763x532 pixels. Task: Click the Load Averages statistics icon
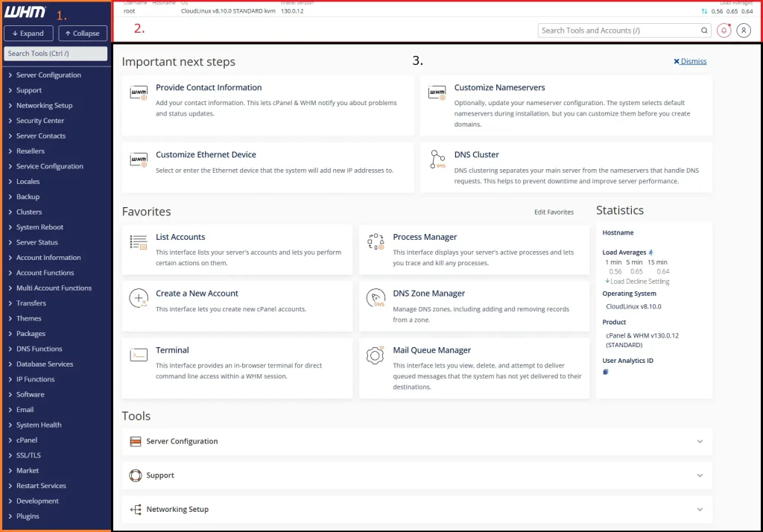coord(651,252)
